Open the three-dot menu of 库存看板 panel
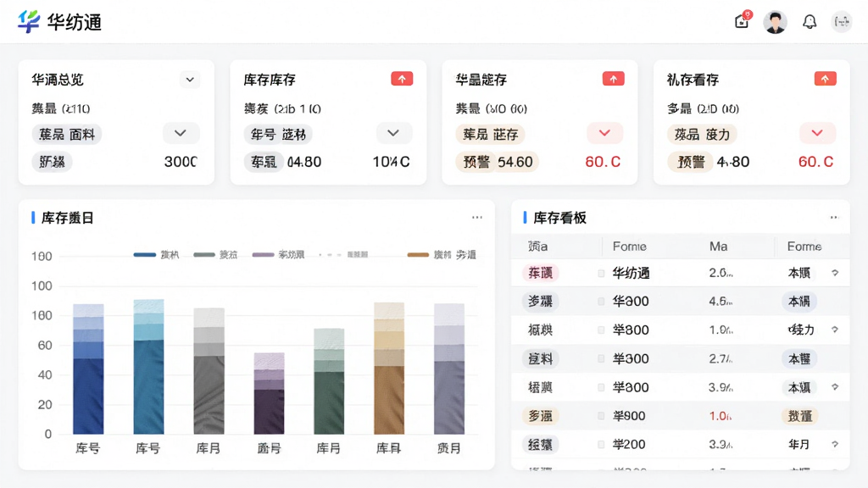 [834, 218]
